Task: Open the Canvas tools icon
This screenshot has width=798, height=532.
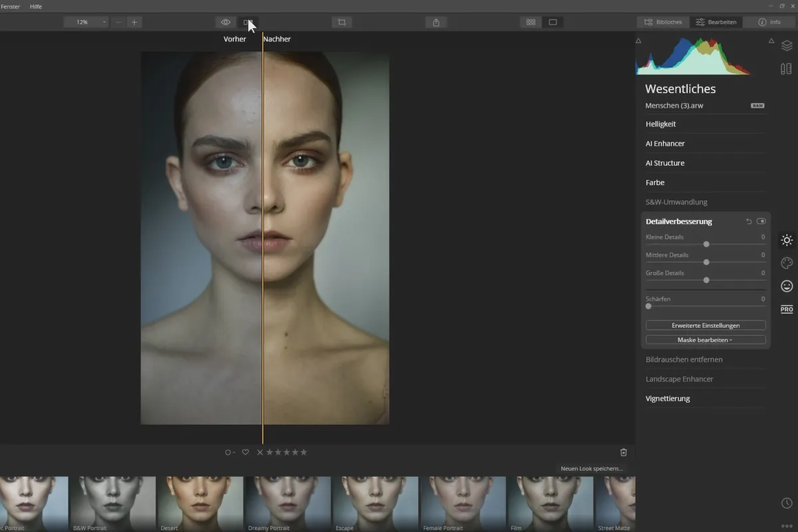Action: [787, 68]
